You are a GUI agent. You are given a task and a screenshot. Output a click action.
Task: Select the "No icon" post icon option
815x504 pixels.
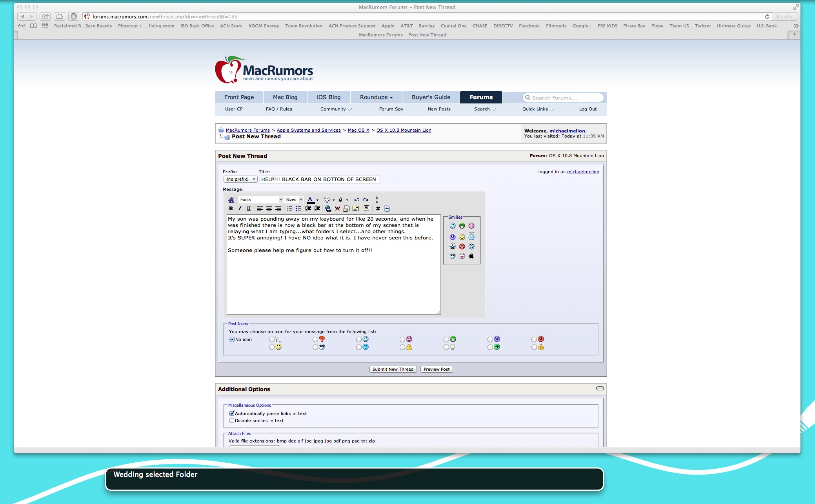[x=232, y=339]
